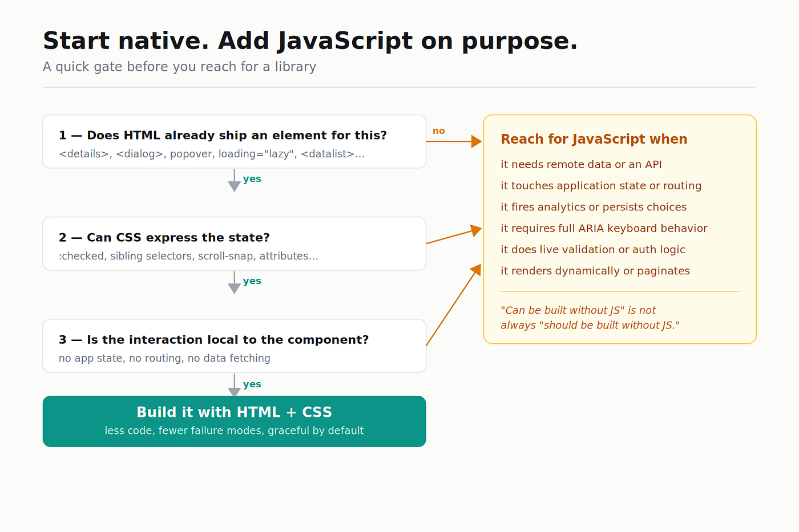Click the heading 'Start native. Add JavaScript on purpose.'
The image size is (799, 532).
pos(310,41)
